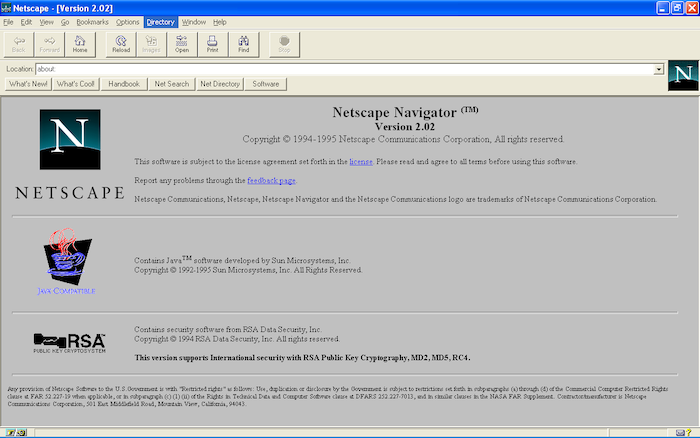Click the Find binoculars button
This screenshot has height=438, width=700.
click(243, 45)
